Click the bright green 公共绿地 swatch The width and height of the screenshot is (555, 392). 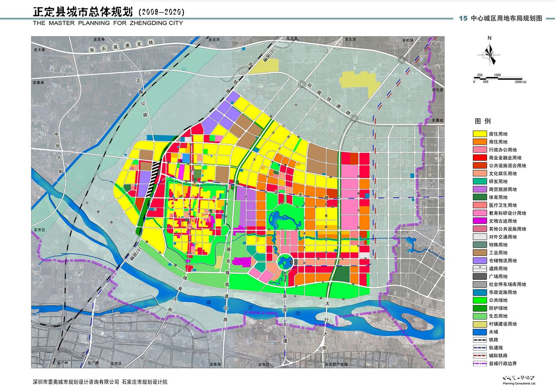[x=479, y=301]
